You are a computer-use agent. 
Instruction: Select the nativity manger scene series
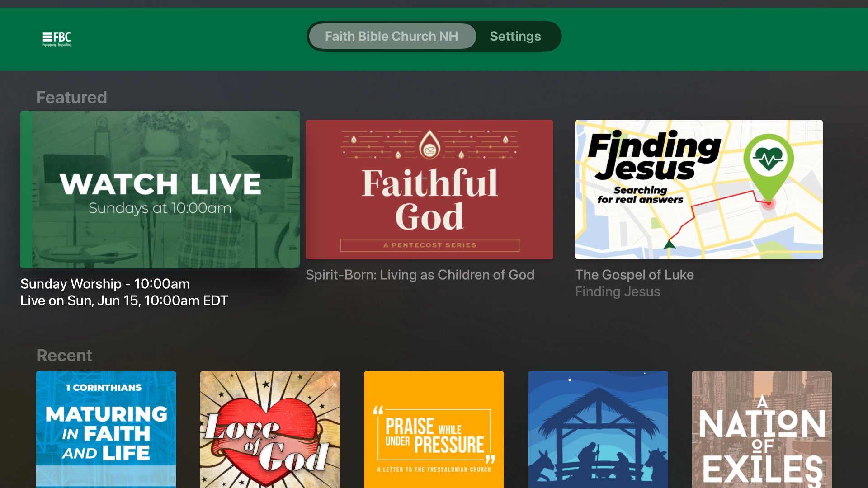tap(598, 429)
